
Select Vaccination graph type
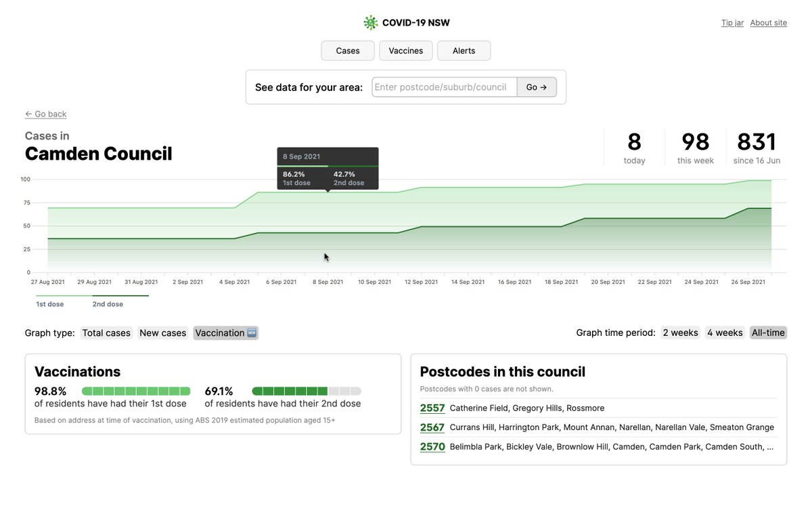[226, 333]
